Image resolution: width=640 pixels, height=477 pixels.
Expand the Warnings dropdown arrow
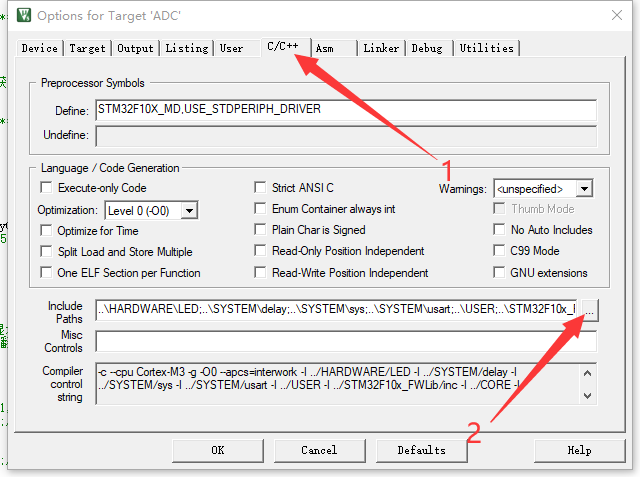tap(584, 189)
